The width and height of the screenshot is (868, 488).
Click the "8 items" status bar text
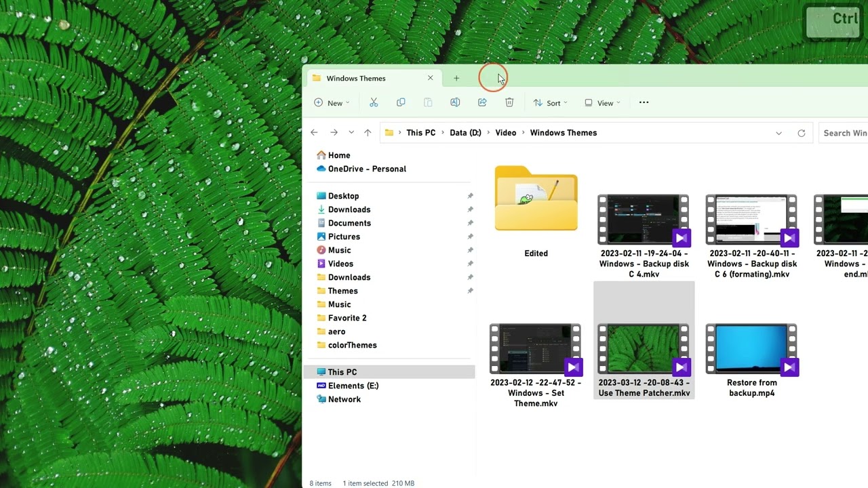coord(321,483)
